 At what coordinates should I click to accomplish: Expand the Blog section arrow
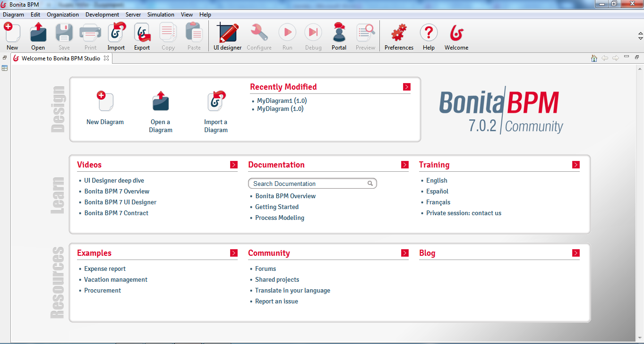[x=576, y=253]
